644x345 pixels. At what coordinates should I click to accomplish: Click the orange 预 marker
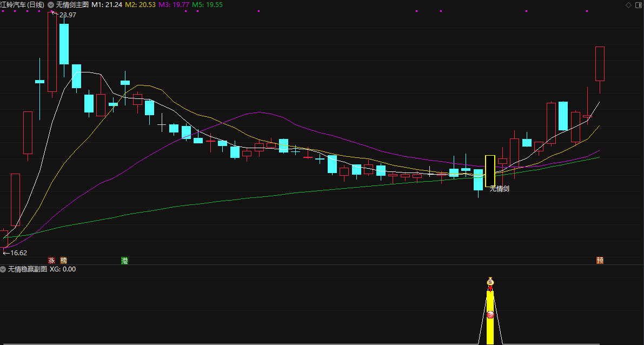[x=600, y=261]
